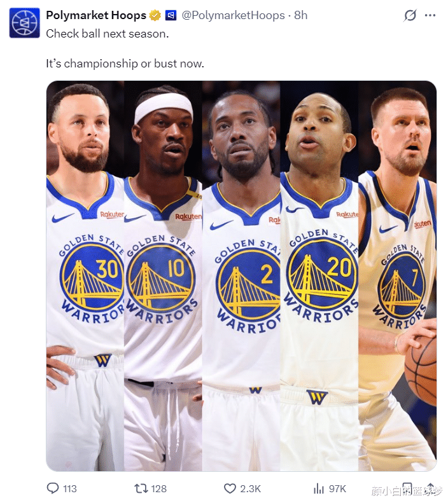The width and height of the screenshot is (448, 503).
Task: Click the gold verified badge
Action: tap(155, 15)
